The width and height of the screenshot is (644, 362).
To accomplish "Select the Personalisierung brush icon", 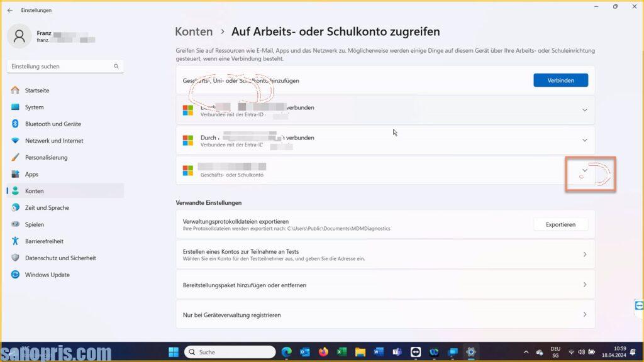I will tap(16, 158).
